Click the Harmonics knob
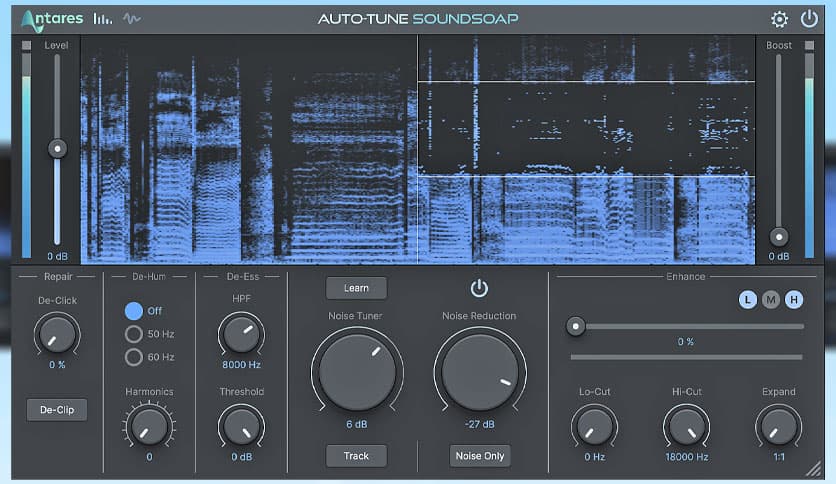Viewport: 836px width, 484px height. coord(149,426)
